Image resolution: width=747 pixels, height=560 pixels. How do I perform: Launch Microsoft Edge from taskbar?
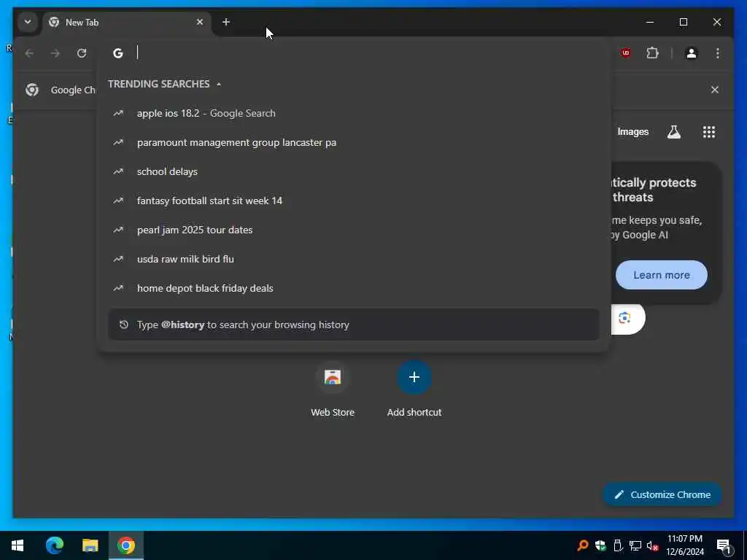click(54, 545)
